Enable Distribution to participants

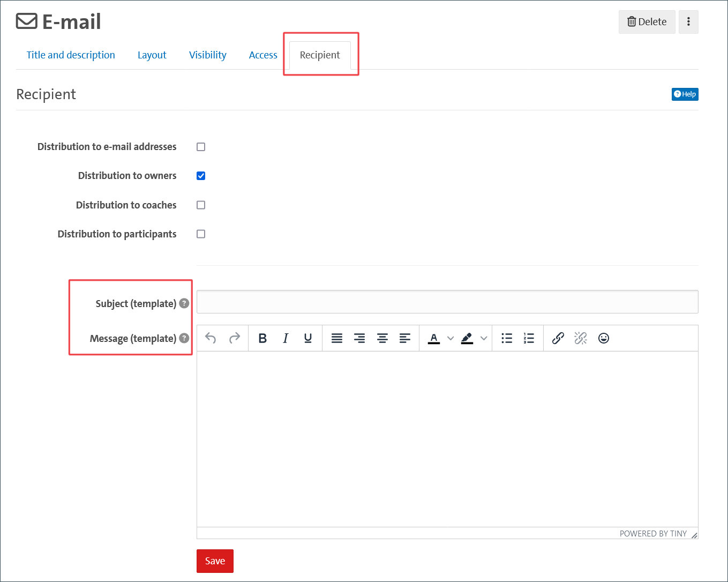[200, 234]
